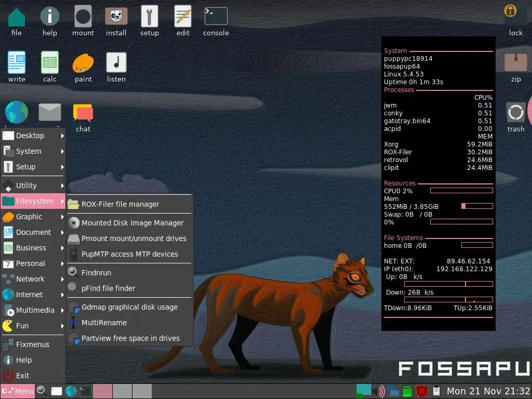The image size is (532, 399).
Task: Open the terminal icon in taskbar
Action: pyautogui.click(x=85, y=391)
